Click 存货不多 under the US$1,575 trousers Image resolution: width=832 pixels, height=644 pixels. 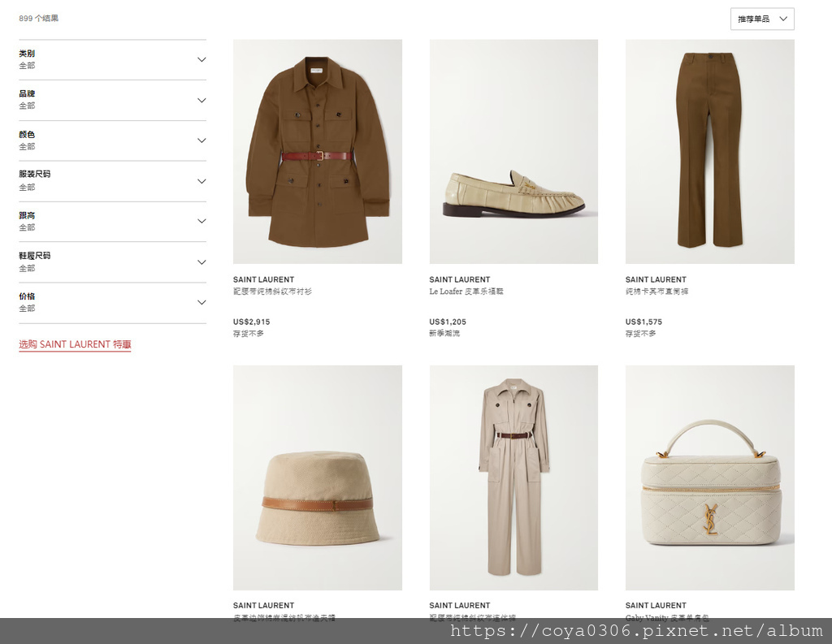tap(641, 333)
